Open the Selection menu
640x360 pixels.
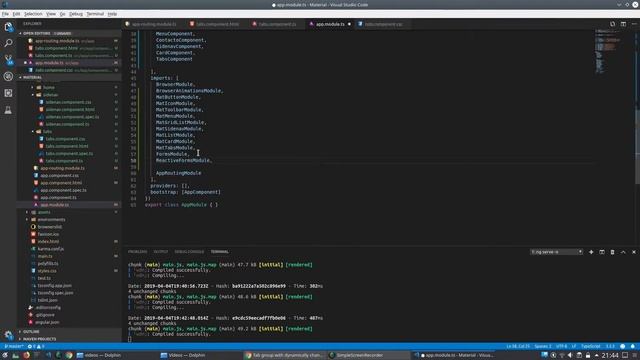(x=33, y=14)
